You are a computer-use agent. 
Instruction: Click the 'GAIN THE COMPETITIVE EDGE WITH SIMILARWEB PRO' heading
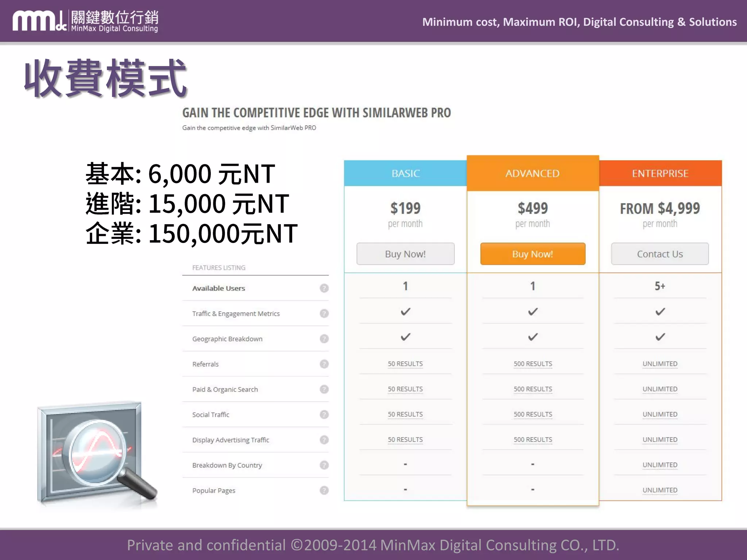(317, 113)
